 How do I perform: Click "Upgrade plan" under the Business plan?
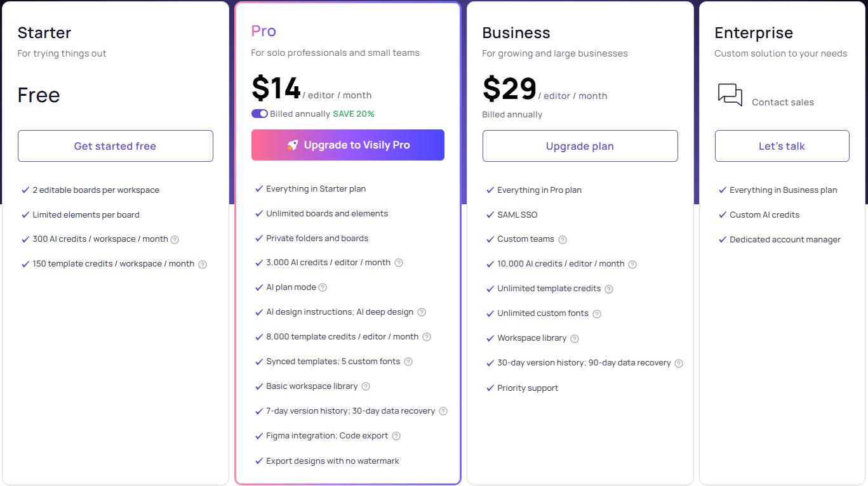[x=580, y=146]
